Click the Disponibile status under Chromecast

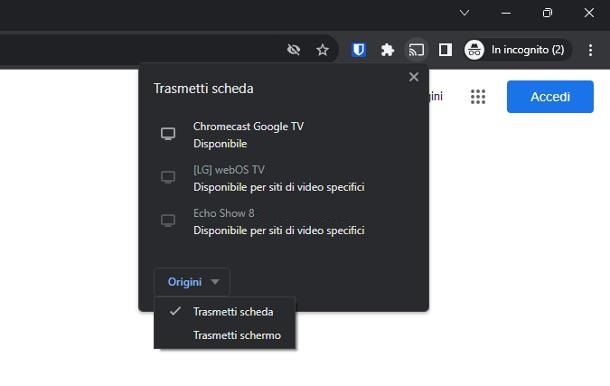coord(220,144)
